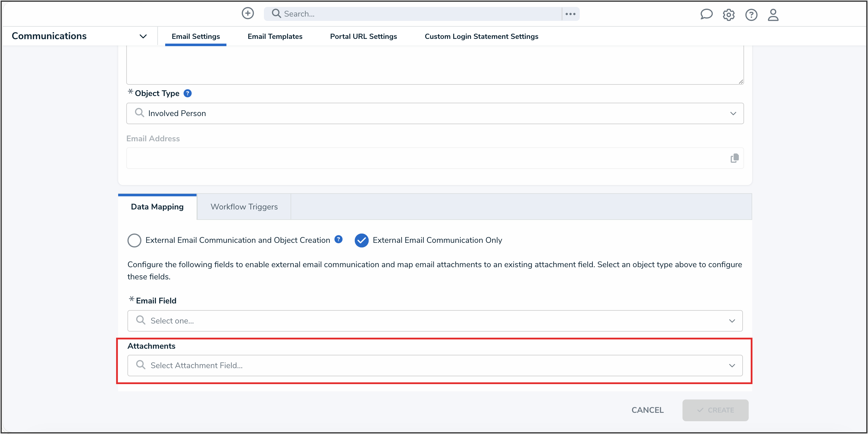Click Object Type help tooltip icon
Screen dimensions: 868x434
click(x=188, y=93)
